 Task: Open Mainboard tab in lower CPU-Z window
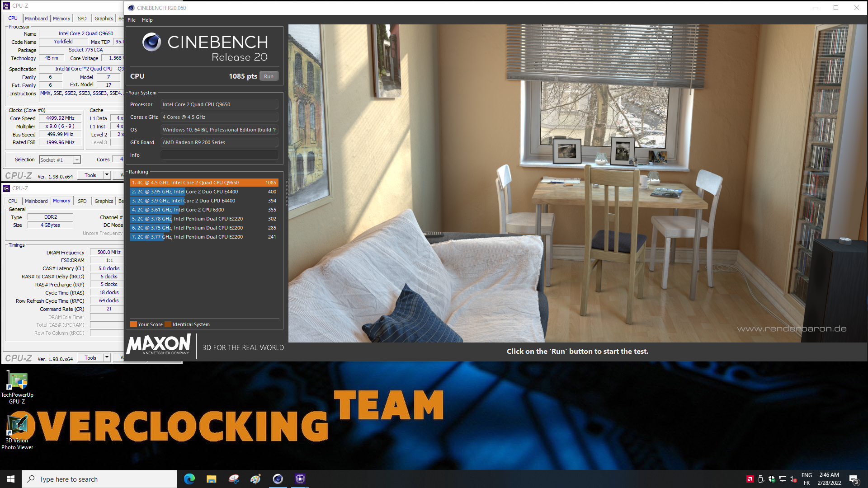point(36,201)
